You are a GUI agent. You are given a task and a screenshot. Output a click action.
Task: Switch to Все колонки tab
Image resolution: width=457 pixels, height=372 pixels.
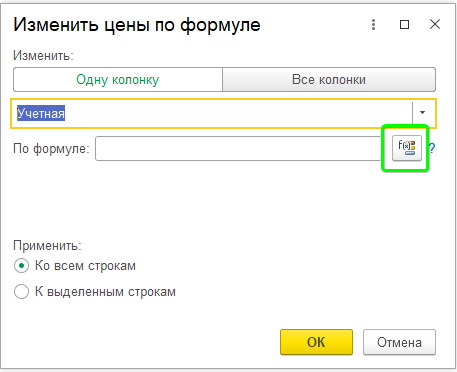click(x=329, y=80)
